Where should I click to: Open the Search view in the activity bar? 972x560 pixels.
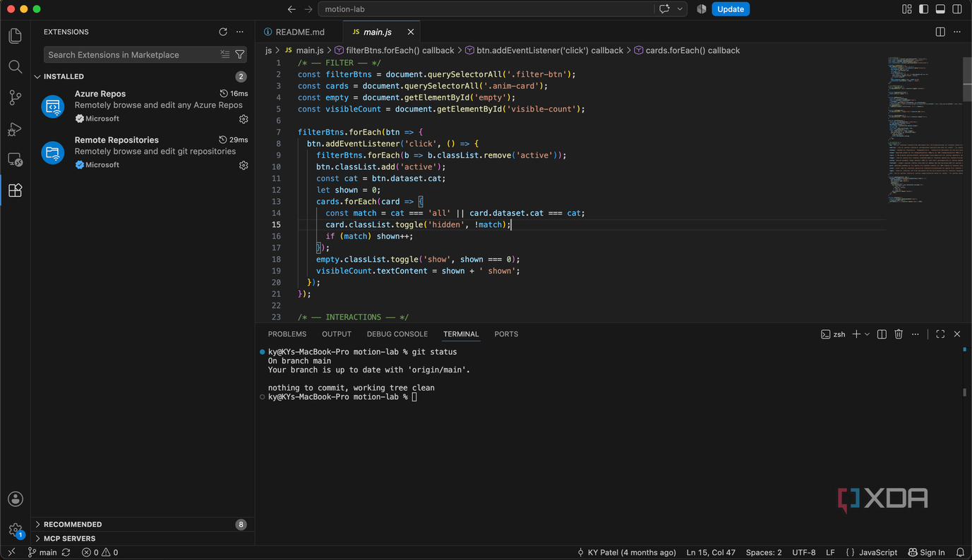(15, 66)
